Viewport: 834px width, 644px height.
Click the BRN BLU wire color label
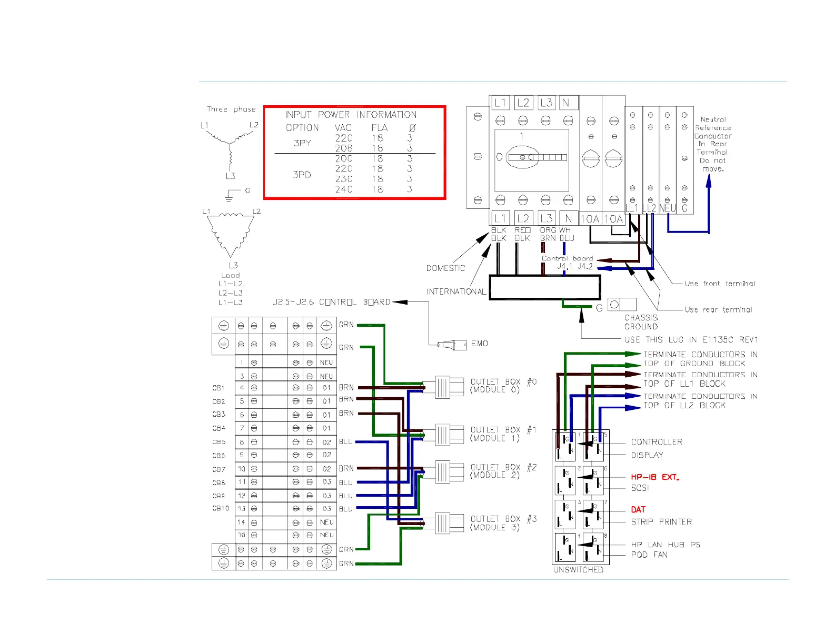557,238
